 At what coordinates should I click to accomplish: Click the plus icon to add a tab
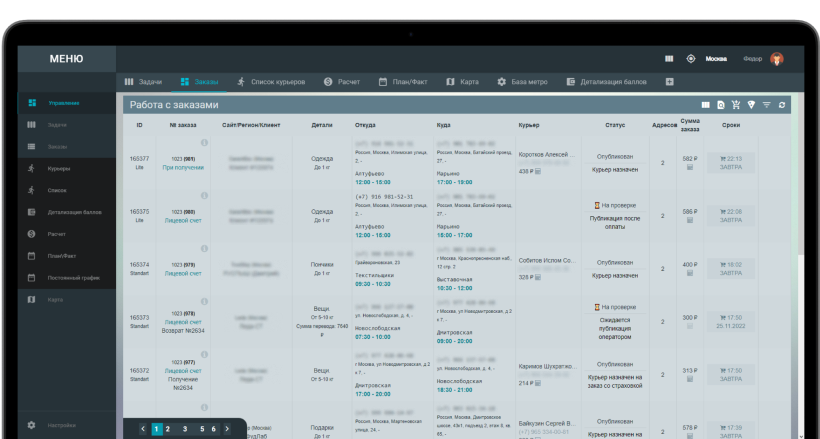pos(669,82)
